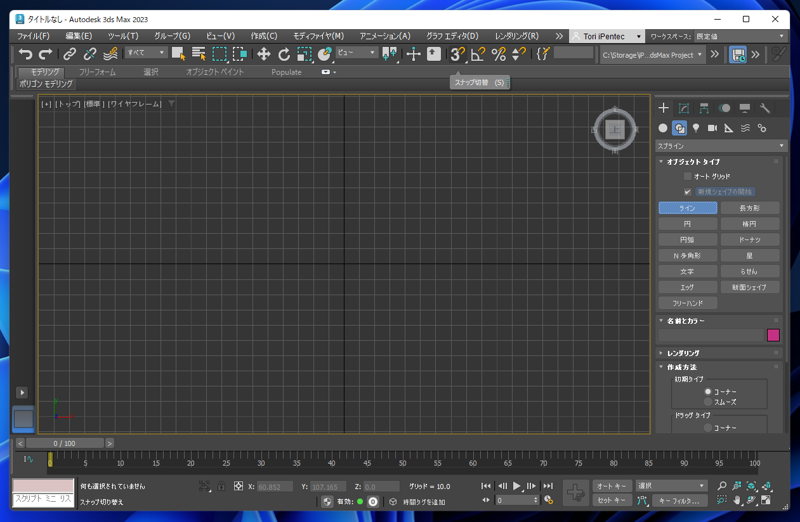The height and width of the screenshot is (522, 800).
Task: Click the Redo arrow icon
Action: [45, 54]
